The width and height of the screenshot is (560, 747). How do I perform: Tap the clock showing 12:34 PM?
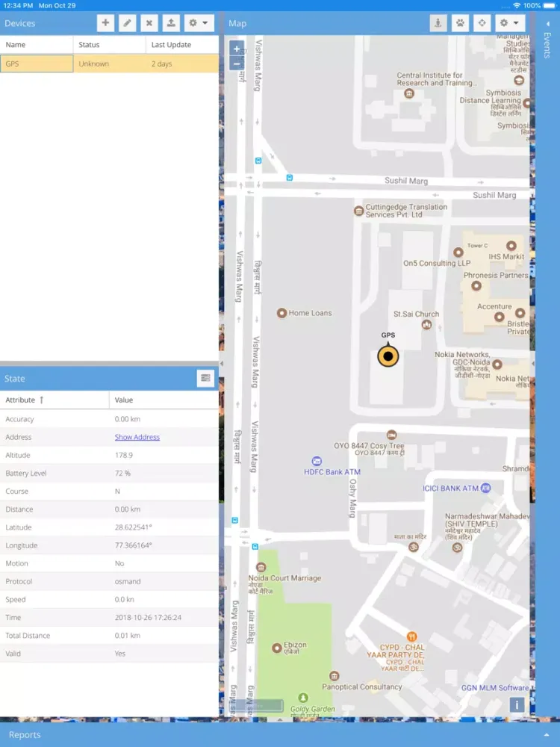click(x=18, y=5)
